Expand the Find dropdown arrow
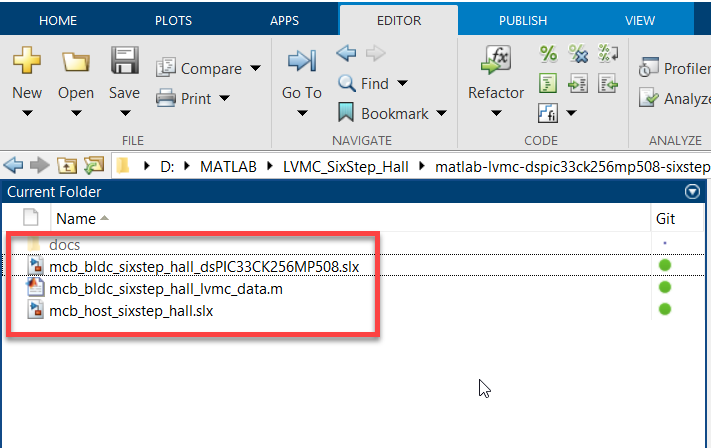 click(x=402, y=83)
